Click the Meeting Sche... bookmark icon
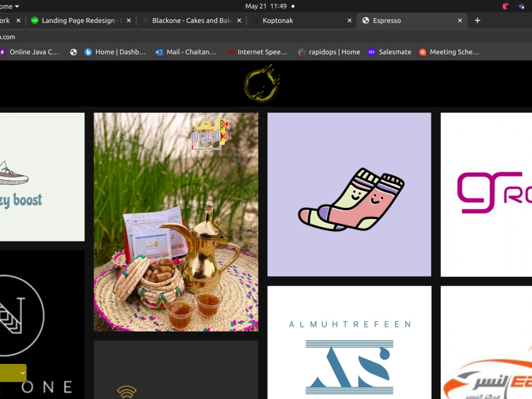Image resolution: width=532 pixels, height=399 pixels. (423, 52)
